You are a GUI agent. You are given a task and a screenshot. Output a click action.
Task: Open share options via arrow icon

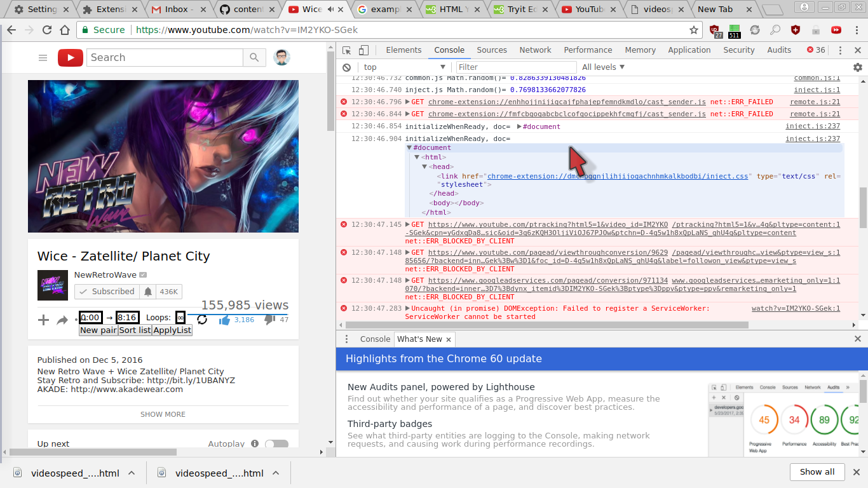62,320
